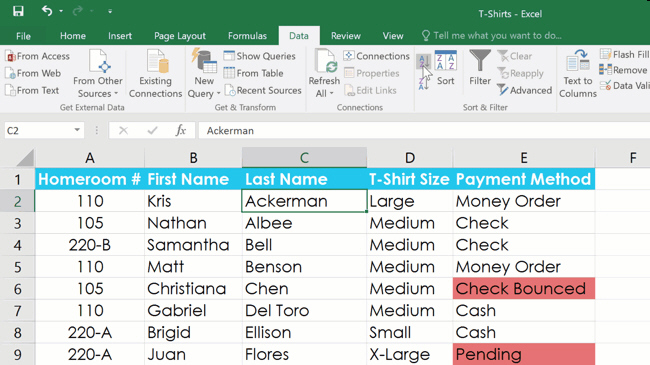Viewport: 650px width, 365px height.
Task: Click Clear filter button
Action: (515, 56)
